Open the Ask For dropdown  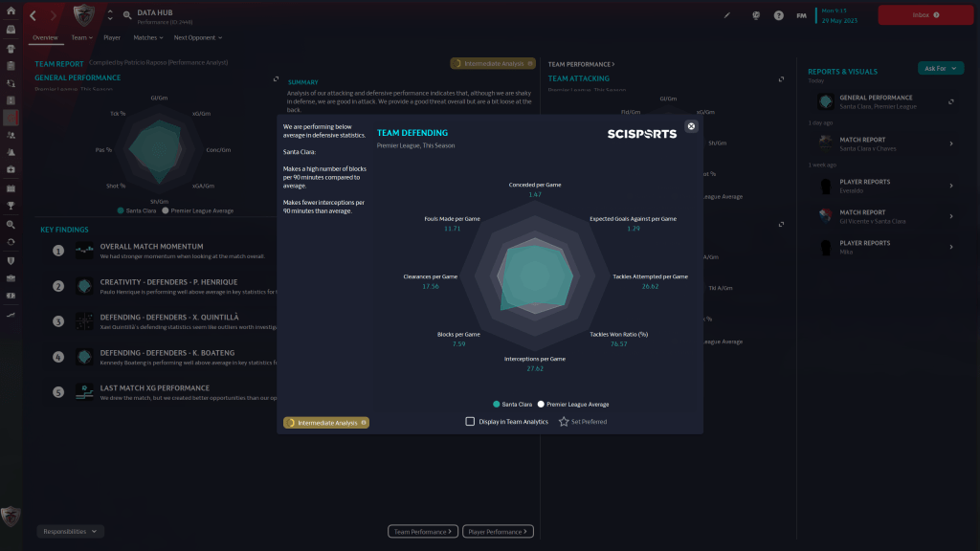pos(940,68)
